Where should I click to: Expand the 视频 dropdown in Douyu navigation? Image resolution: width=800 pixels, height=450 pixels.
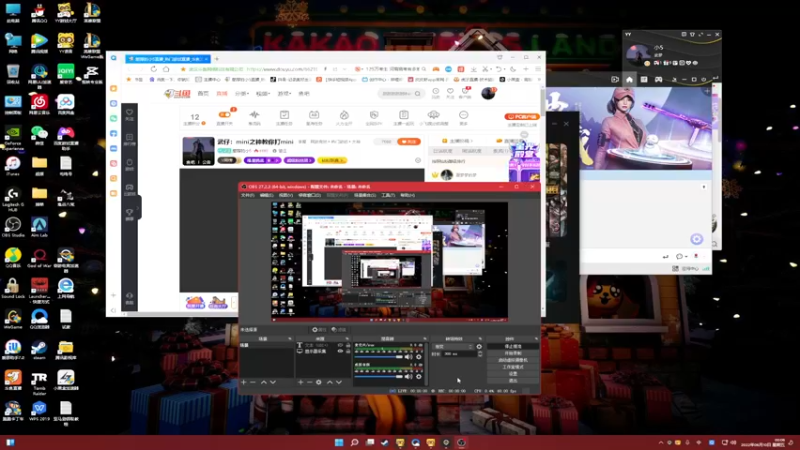pyautogui.click(x=263, y=94)
